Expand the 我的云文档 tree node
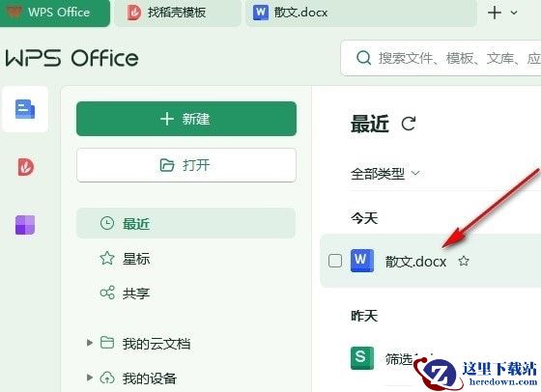This screenshot has width=541, height=392. click(90, 343)
